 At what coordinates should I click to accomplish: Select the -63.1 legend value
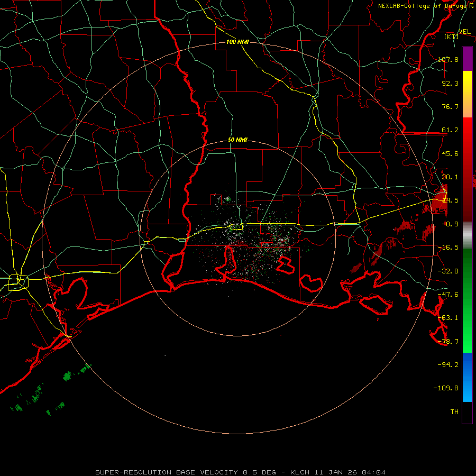click(448, 317)
